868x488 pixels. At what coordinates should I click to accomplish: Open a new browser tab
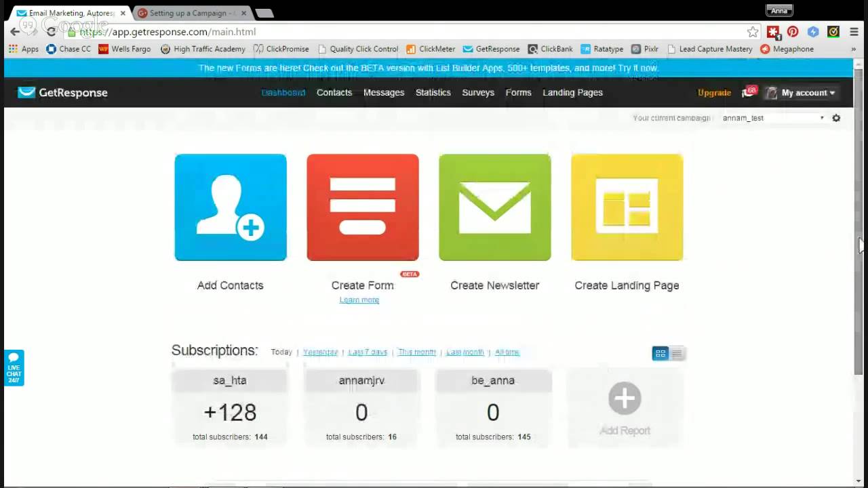(264, 13)
